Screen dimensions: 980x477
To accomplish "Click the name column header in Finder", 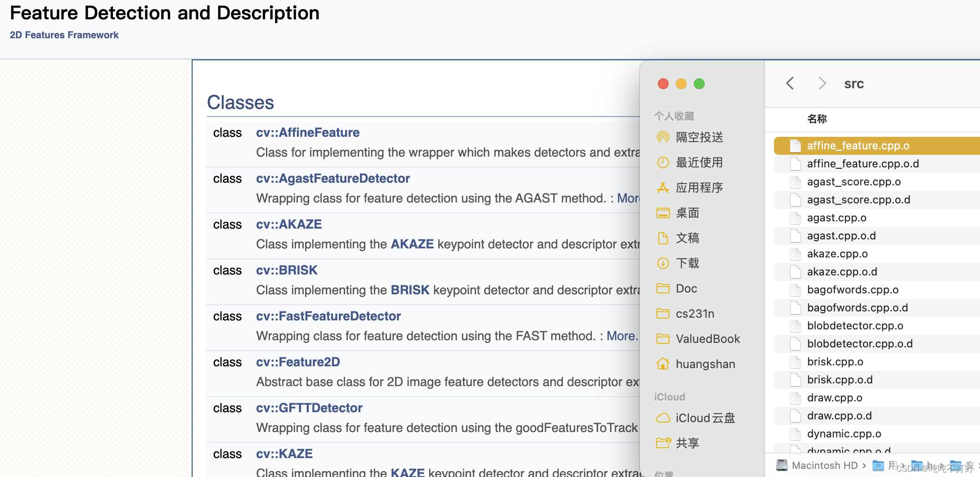I will click(x=817, y=119).
